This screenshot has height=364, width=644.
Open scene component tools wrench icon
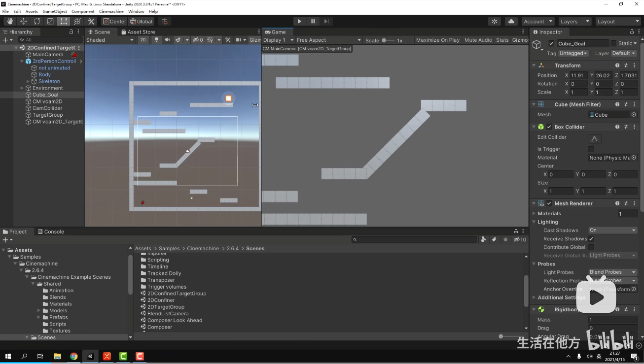point(228,40)
